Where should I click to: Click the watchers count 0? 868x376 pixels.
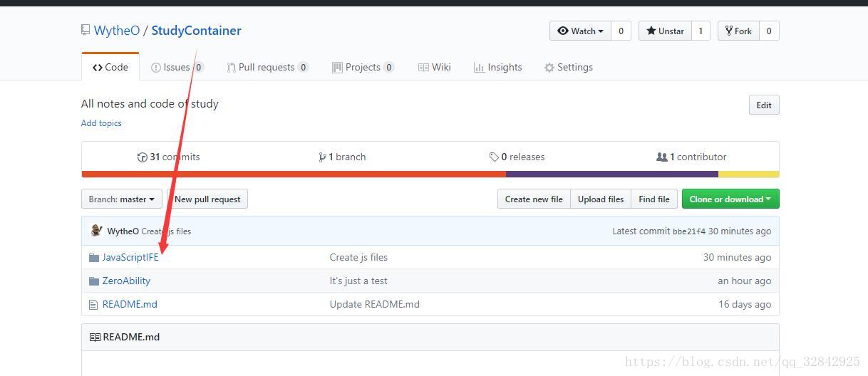pyautogui.click(x=621, y=31)
